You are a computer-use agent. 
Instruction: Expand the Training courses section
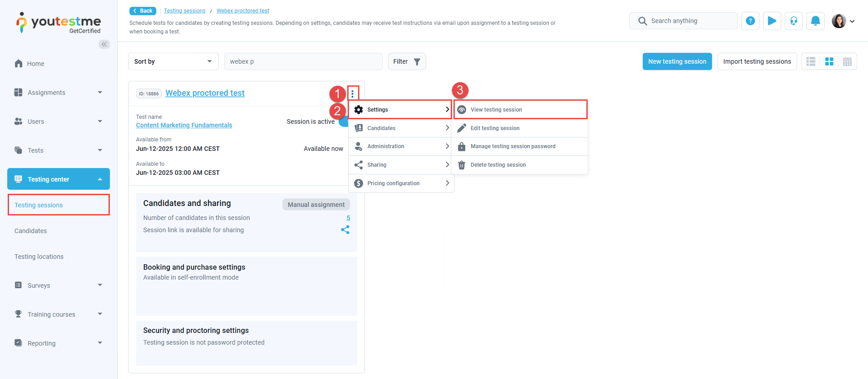pyautogui.click(x=100, y=314)
